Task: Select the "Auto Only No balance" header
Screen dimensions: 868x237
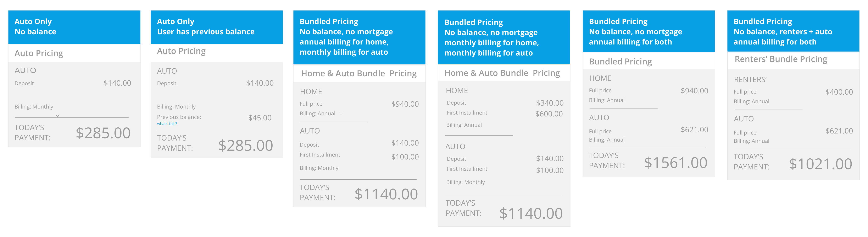Action: point(74,27)
